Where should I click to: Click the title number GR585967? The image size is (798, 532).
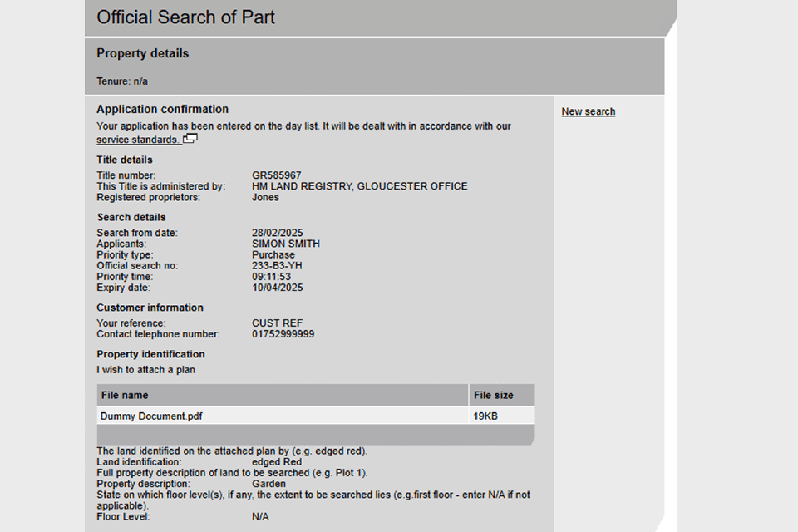tap(276, 175)
